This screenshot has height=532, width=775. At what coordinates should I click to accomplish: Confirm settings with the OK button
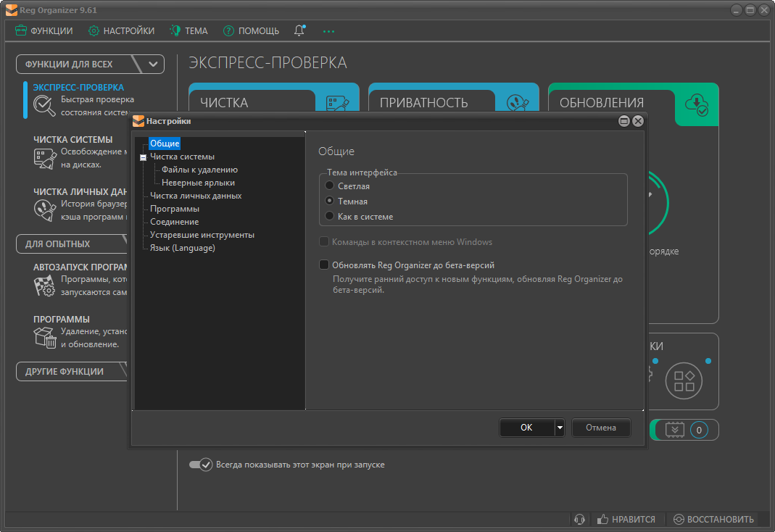click(x=526, y=428)
